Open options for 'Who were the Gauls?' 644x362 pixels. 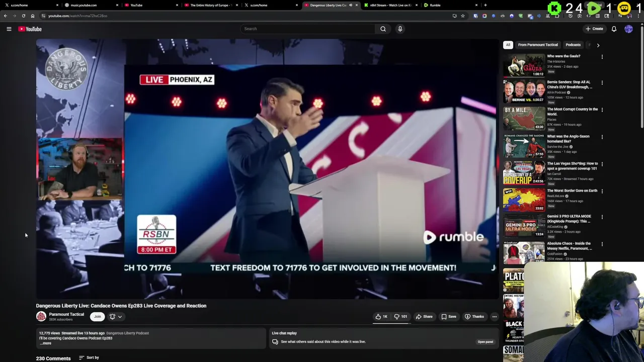tap(602, 57)
